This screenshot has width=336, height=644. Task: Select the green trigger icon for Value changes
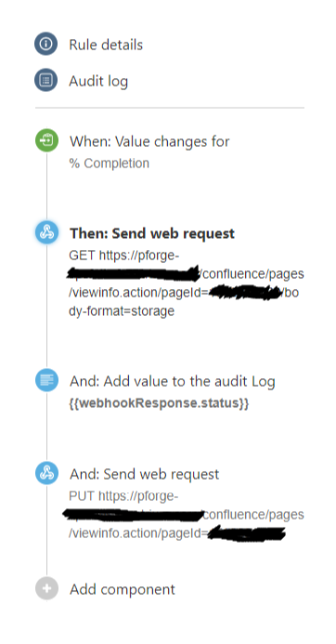(x=46, y=140)
